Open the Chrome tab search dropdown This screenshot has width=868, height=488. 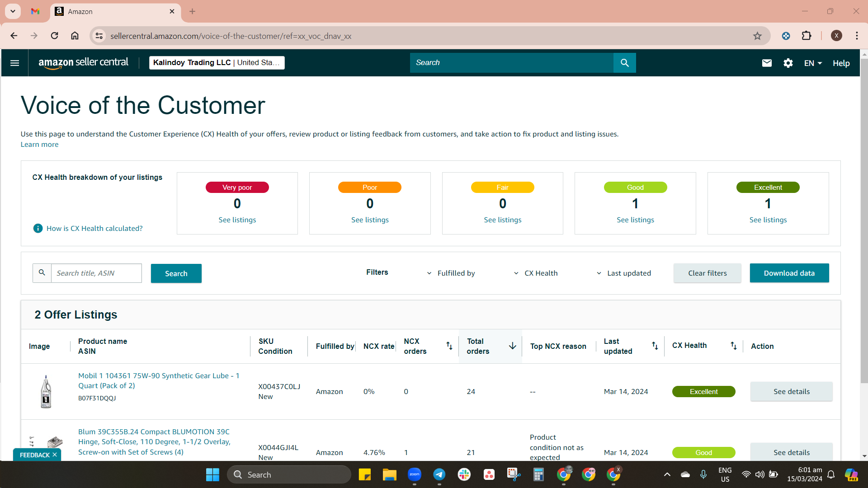[13, 11]
